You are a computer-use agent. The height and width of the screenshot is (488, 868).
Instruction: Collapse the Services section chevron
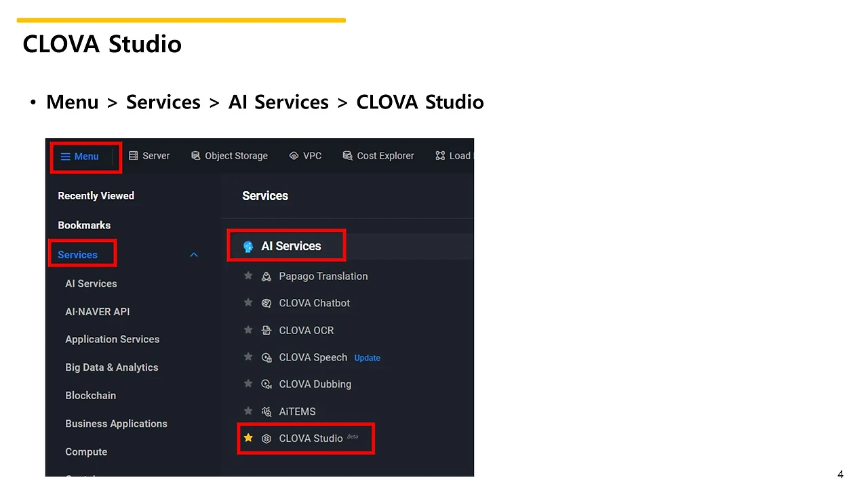(x=194, y=255)
